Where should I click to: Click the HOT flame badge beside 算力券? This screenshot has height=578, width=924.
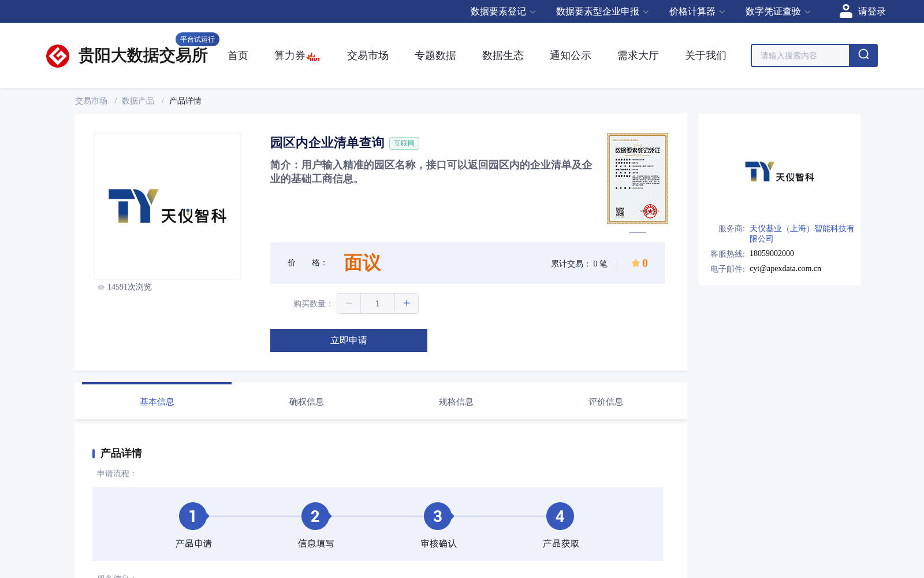(314, 57)
